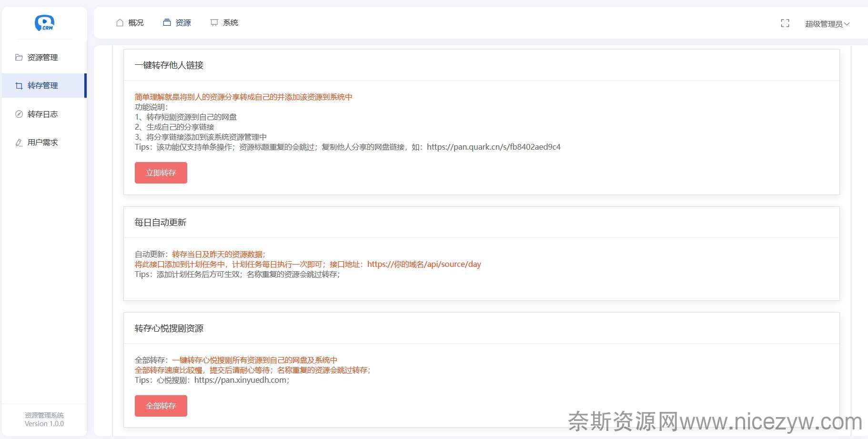Click the monitor icon beside 系统
868x439 pixels.
214,23
